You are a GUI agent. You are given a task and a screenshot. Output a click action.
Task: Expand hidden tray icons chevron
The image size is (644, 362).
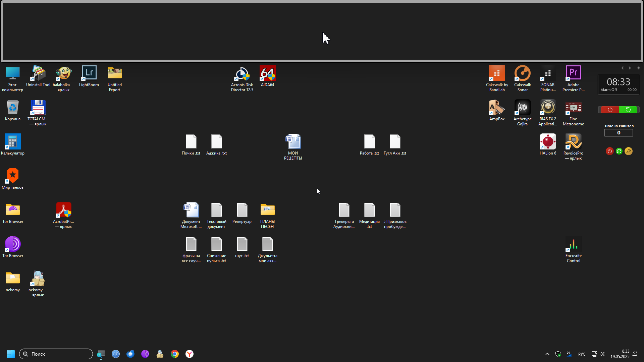point(547,354)
